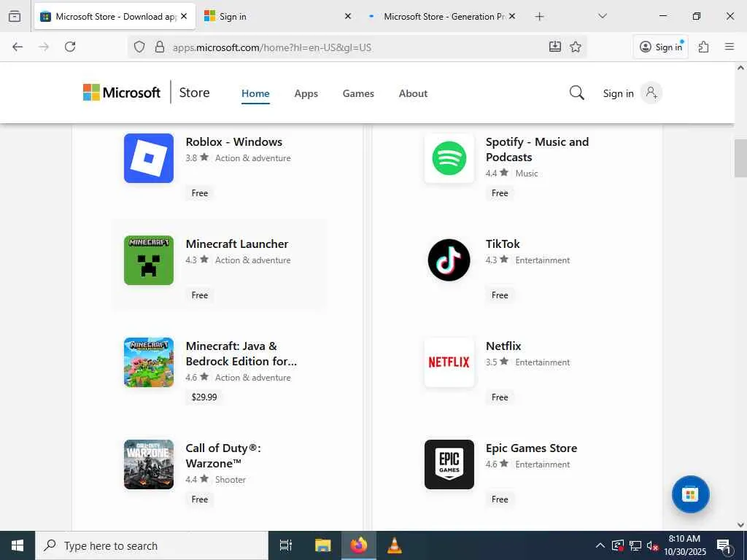747x560 pixels.
Task: Click the muted speaker tray icon
Action: click(x=652, y=545)
